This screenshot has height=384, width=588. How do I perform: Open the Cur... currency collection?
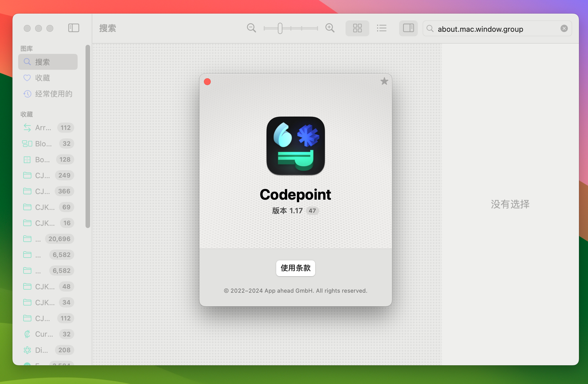click(48, 334)
